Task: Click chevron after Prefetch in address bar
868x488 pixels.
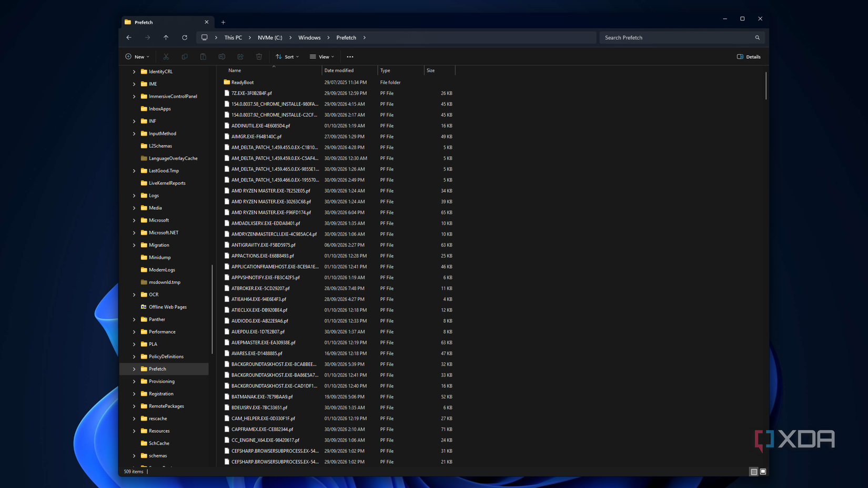Action: [365, 37]
